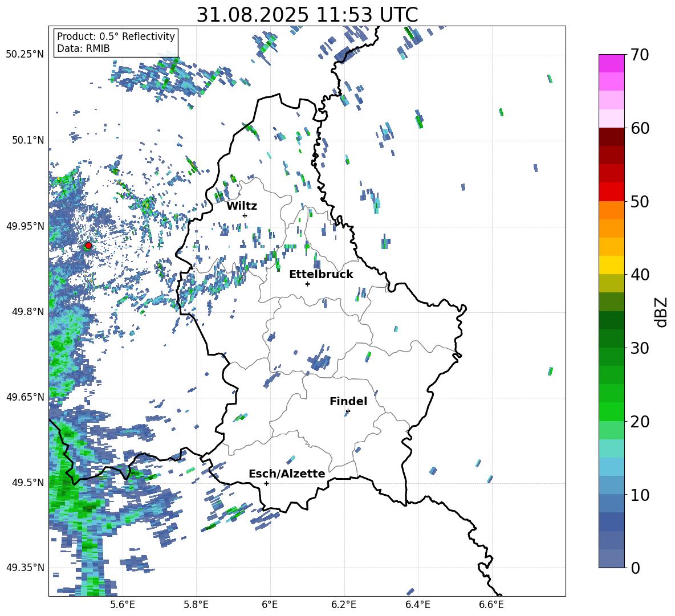Click the cross marker below Findel

coord(348,411)
